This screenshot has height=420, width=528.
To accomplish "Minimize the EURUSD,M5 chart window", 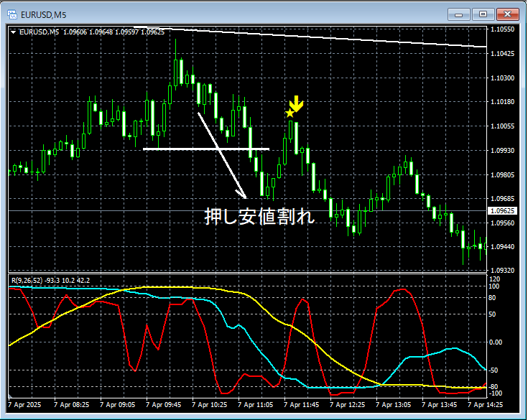I will tap(458, 14).
